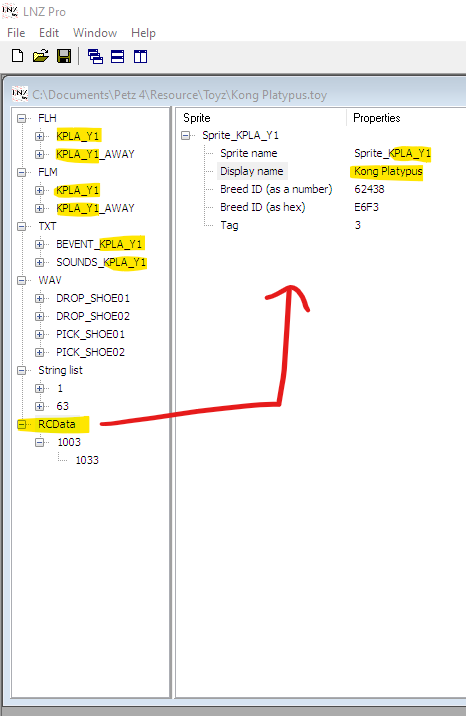Image resolution: width=466 pixels, height=716 pixels.
Task: Click the Tile vertically toolbar icon
Action: [x=140, y=56]
